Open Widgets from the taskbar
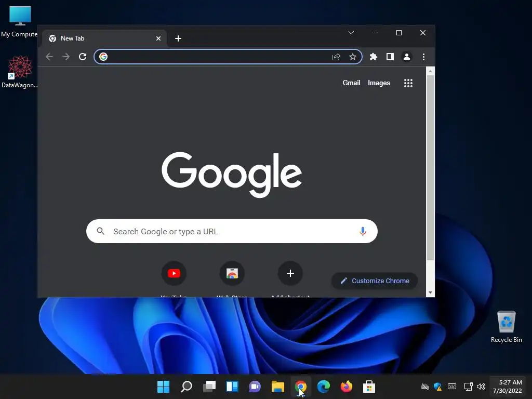 click(x=232, y=387)
